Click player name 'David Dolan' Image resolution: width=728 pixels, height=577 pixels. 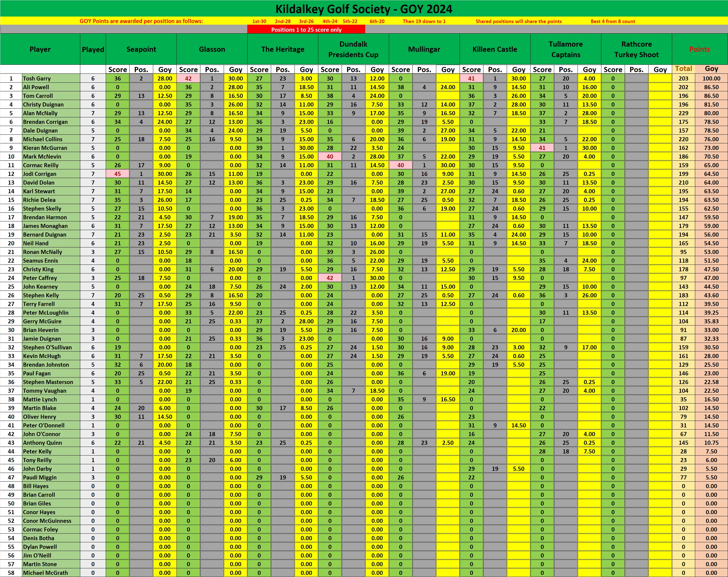39,183
